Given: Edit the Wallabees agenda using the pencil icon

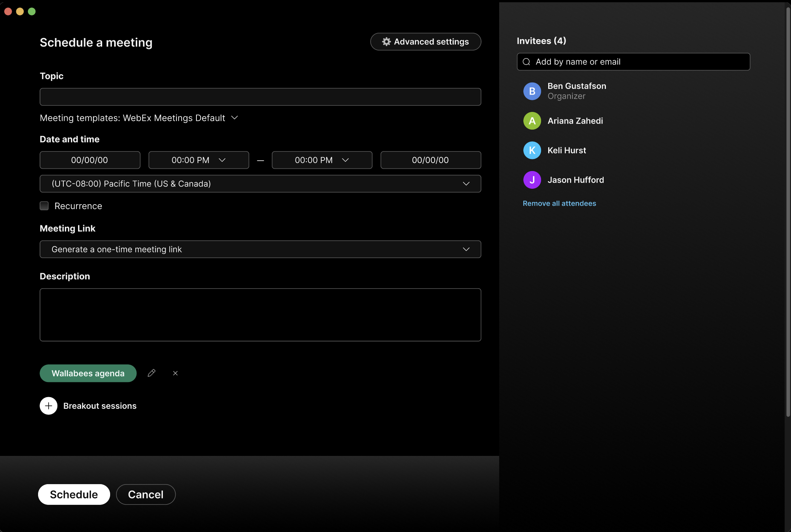Looking at the screenshot, I should click(152, 373).
